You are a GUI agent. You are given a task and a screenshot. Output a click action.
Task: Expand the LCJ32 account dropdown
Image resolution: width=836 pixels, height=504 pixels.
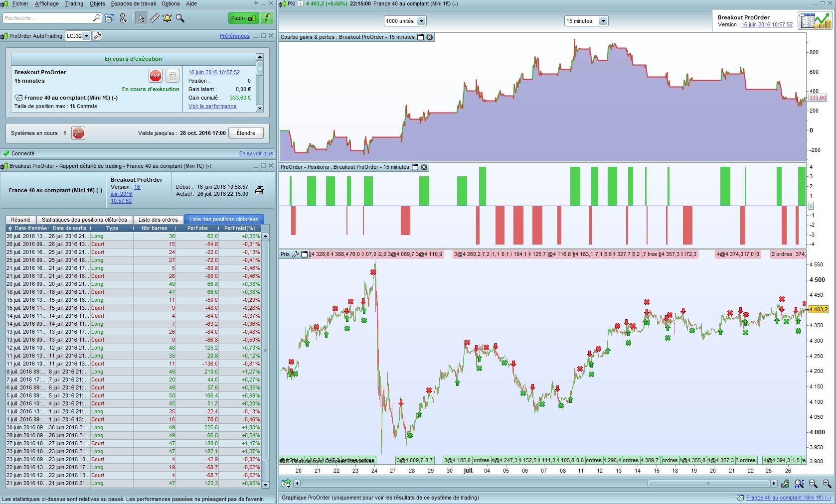[87, 36]
